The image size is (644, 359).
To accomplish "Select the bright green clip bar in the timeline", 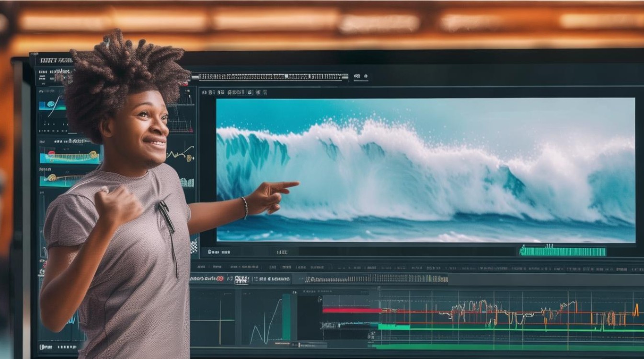I will point(394,327).
